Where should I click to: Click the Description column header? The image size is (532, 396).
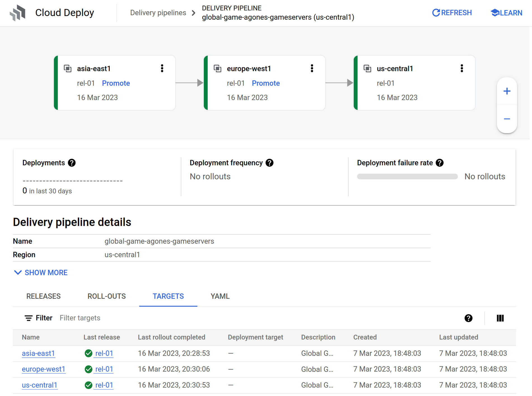tap(318, 337)
